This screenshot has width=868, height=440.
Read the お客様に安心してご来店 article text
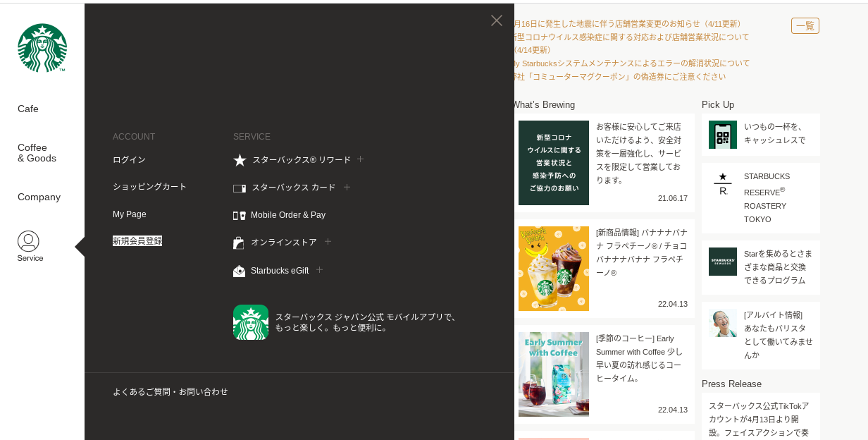(x=639, y=153)
